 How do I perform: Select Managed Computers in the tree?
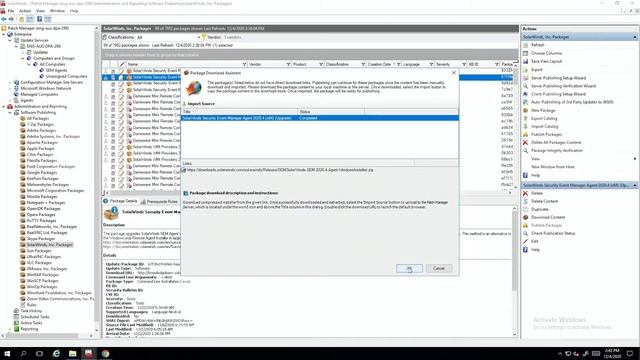point(39,94)
